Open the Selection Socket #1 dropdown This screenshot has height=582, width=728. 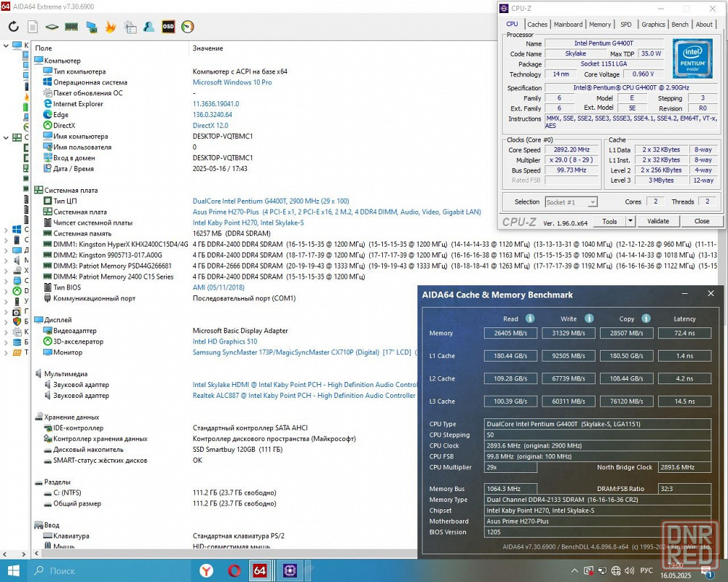coord(571,202)
